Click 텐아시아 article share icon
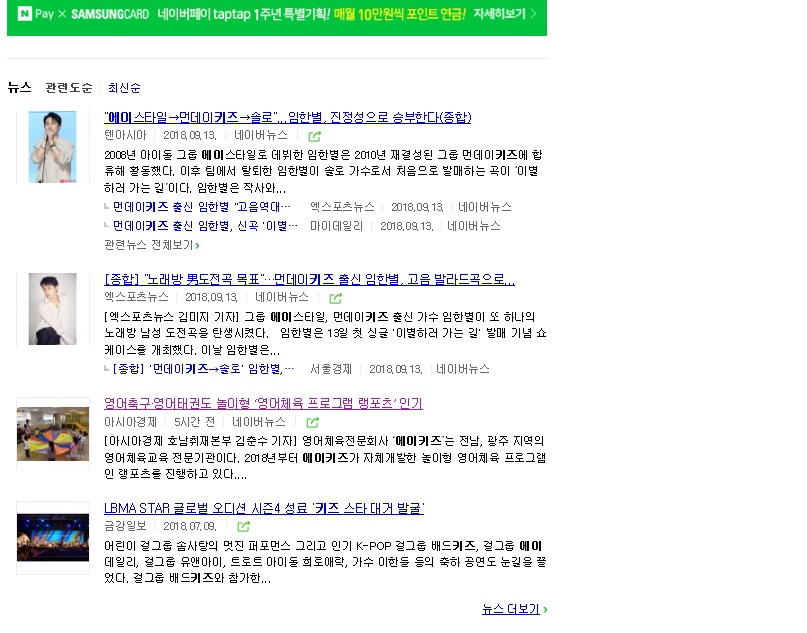The image size is (807, 633). (x=314, y=136)
